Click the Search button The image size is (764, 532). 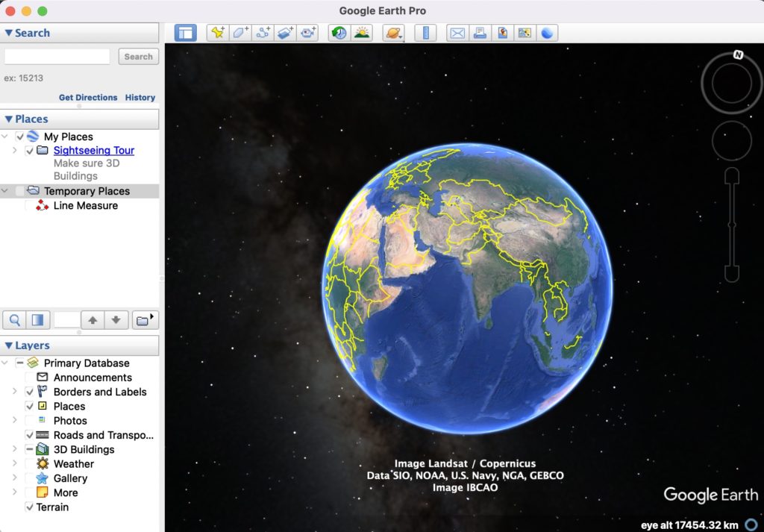click(138, 56)
